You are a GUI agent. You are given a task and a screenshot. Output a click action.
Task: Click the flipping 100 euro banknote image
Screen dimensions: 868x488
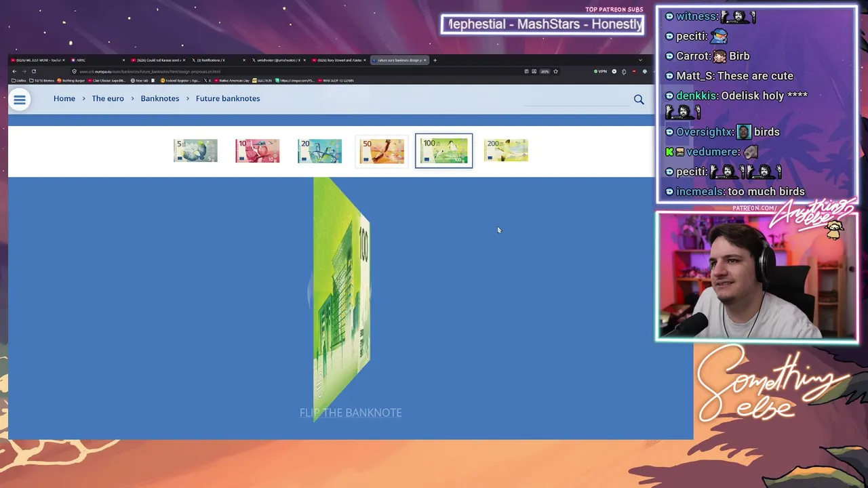tap(342, 298)
